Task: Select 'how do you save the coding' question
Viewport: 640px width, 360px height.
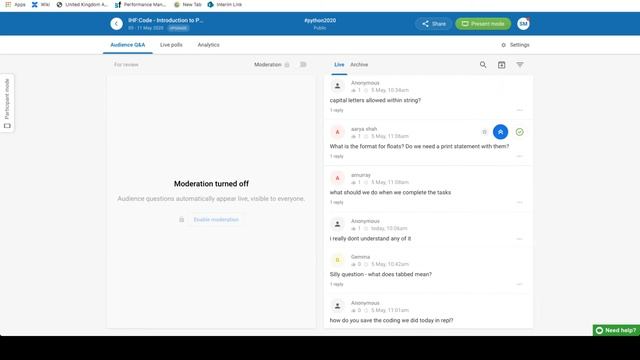Action: [x=391, y=320]
